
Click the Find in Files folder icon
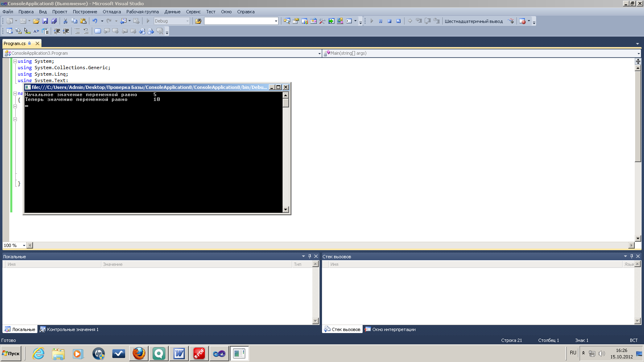pyautogui.click(x=198, y=21)
